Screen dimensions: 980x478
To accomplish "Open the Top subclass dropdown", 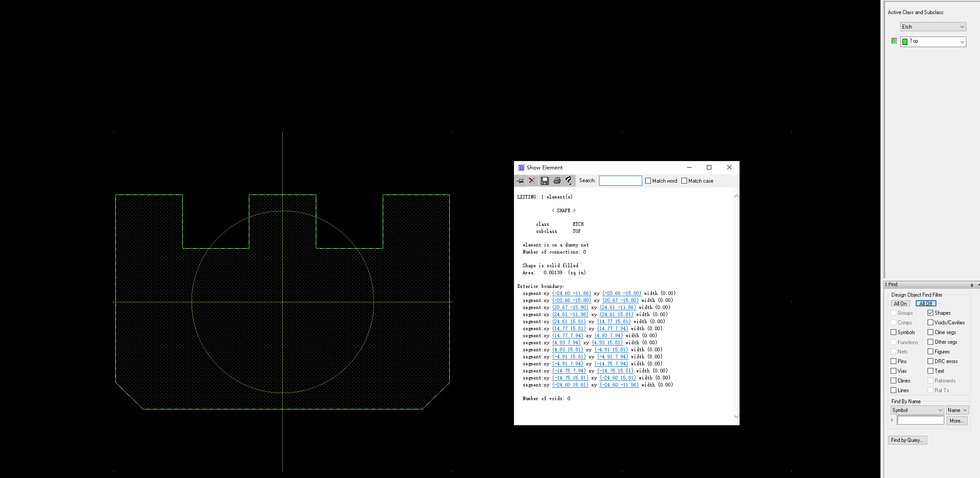I will click(x=933, y=41).
